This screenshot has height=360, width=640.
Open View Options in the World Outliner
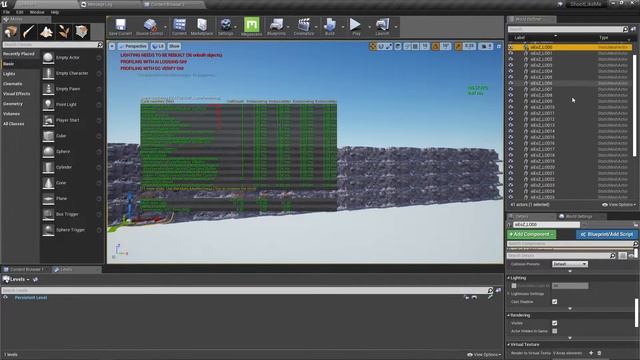pos(619,205)
